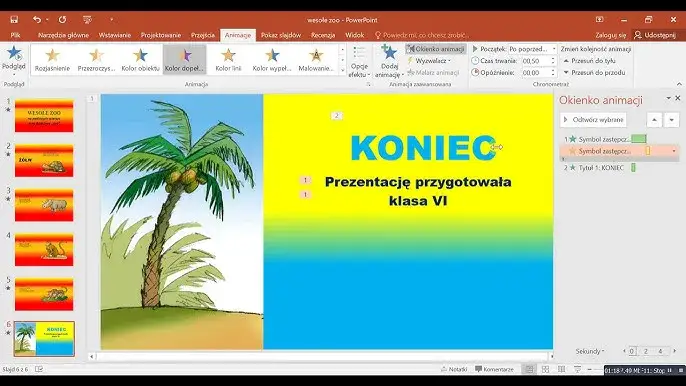Click Komentarze in status bar
Viewport: 686px width, 386px height.
pyautogui.click(x=494, y=369)
